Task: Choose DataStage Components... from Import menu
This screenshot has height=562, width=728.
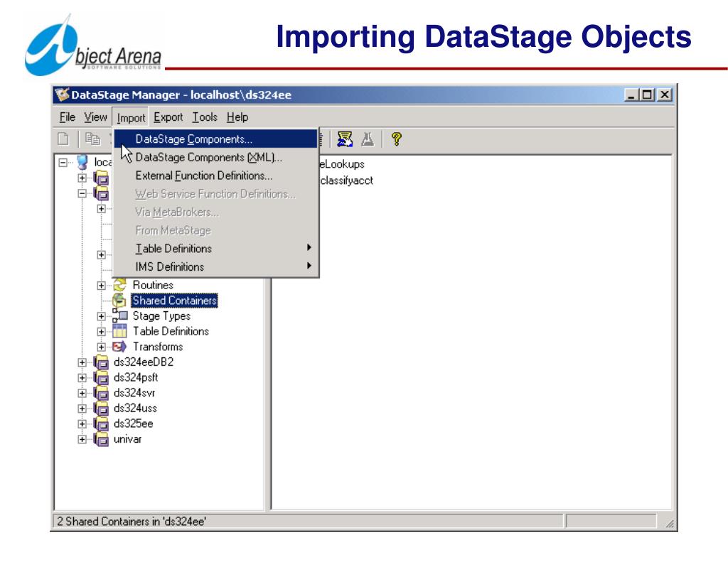Action: [x=216, y=139]
